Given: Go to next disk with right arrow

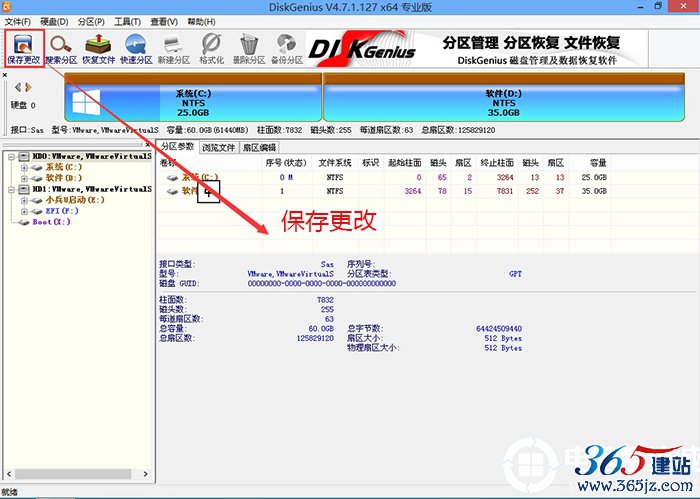Looking at the screenshot, I should pos(28,87).
